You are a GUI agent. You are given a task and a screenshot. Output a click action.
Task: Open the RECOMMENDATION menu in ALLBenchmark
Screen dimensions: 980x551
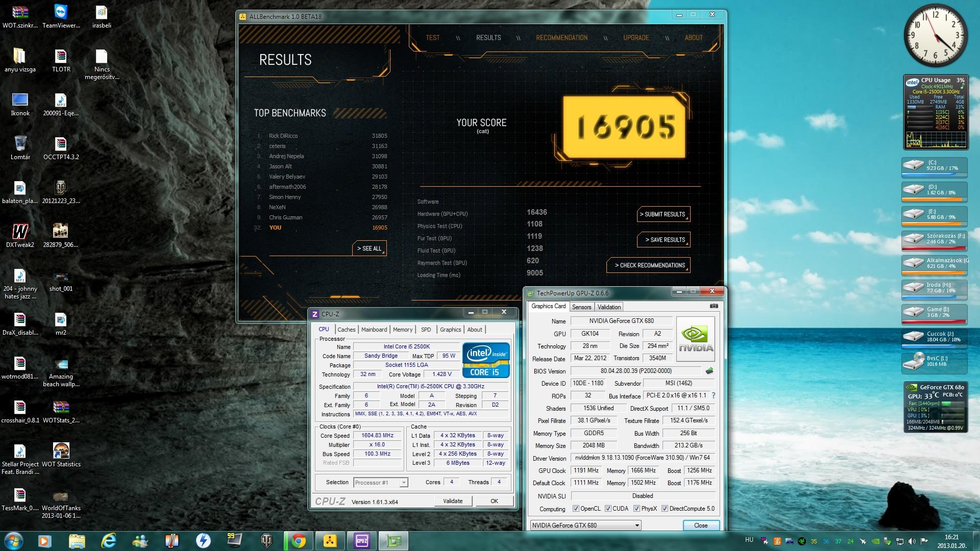click(561, 38)
